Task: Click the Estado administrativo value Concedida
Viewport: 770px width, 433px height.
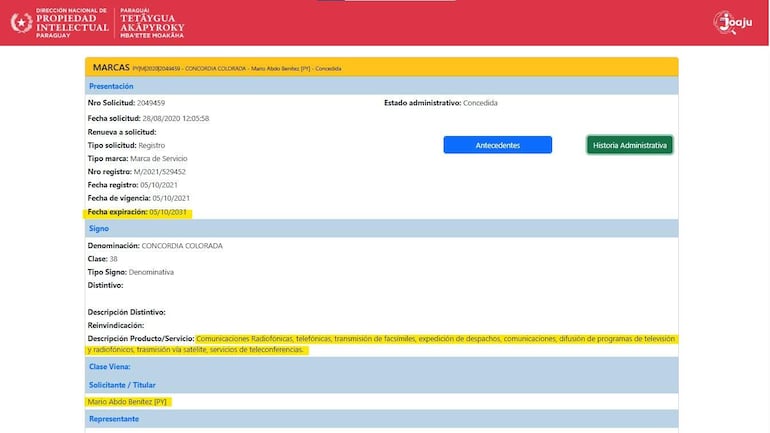Action: click(480, 103)
